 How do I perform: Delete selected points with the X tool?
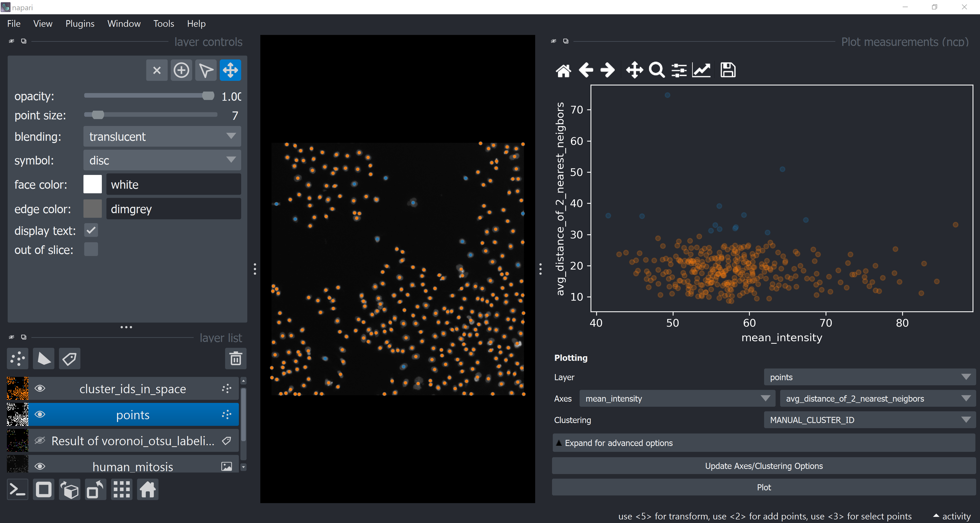coord(157,70)
